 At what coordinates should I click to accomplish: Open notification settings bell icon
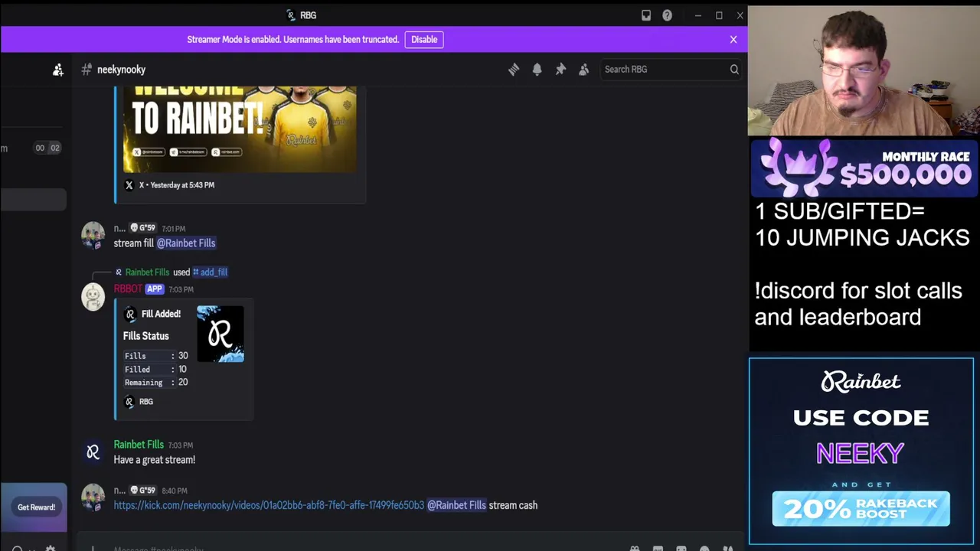coord(537,70)
